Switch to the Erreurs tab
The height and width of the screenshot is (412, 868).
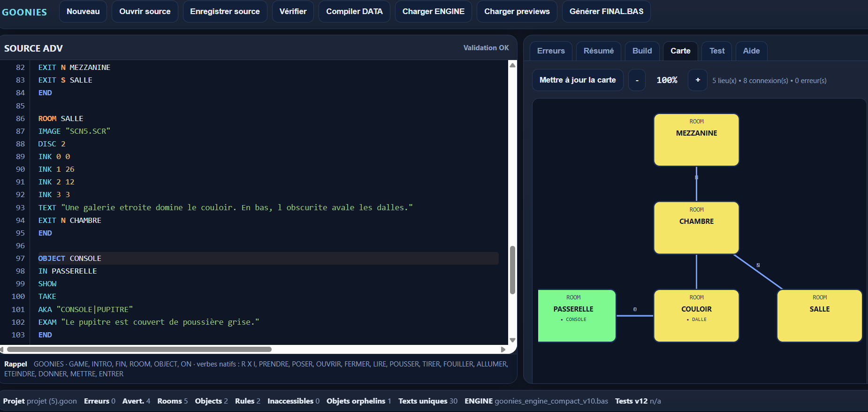(x=551, y=51)
